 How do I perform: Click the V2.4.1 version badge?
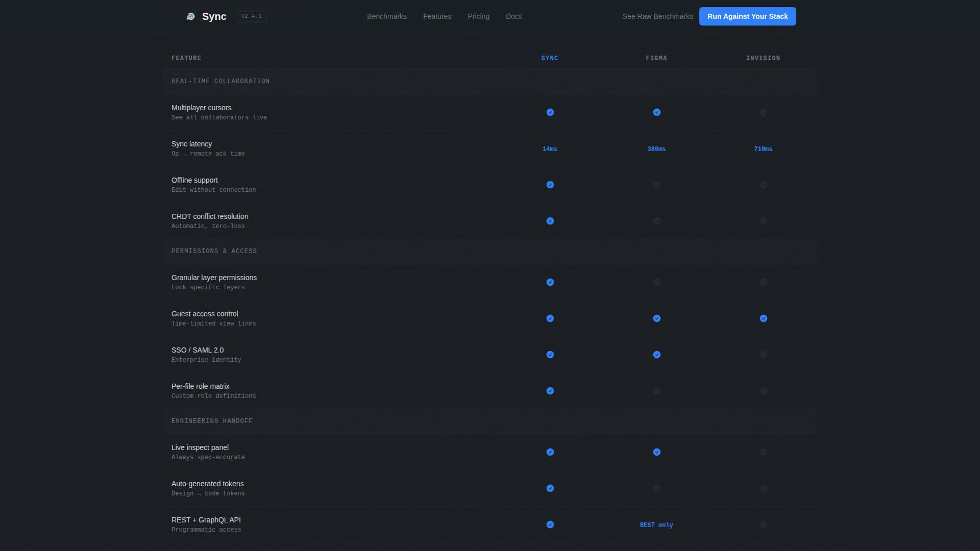[251, 16]
